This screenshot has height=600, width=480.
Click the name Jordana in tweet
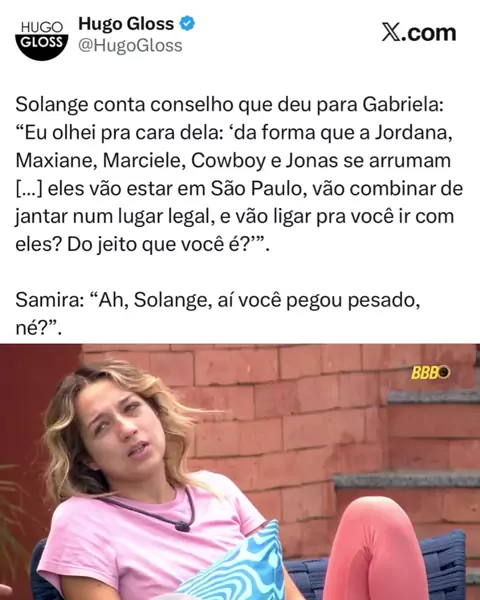click(x=413, y=133)
